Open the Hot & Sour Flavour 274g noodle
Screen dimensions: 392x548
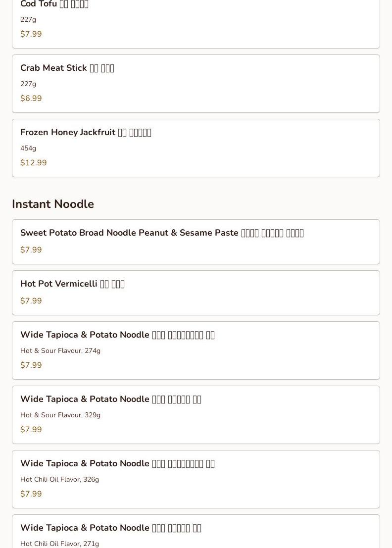(x=196, y=350)
